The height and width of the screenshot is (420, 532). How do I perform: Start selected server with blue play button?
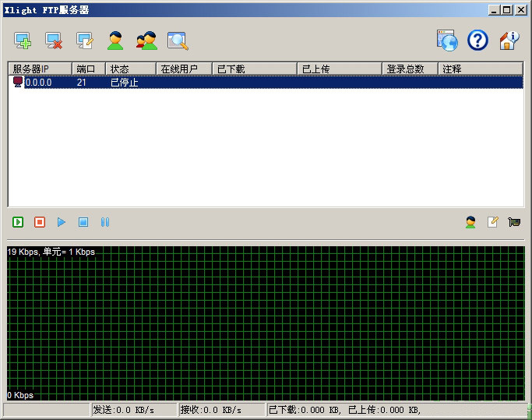(x=62, y=222)
